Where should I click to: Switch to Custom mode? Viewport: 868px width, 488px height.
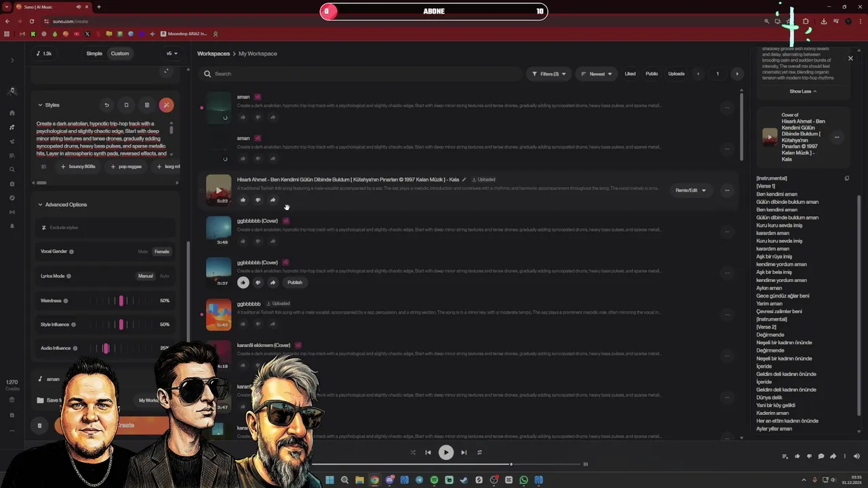(x=120, y=54)
